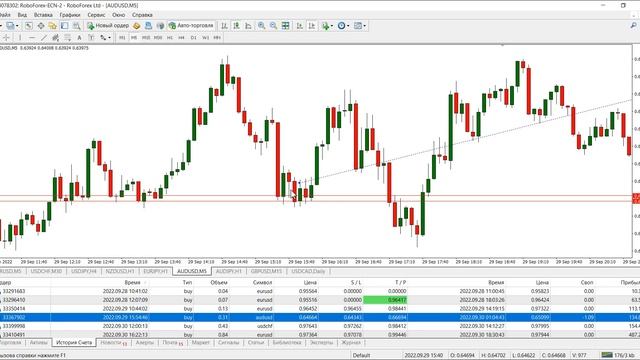Image resolution: width=640 pixels, height=360 pixels.
Task: Select order row 33291683
Action: 320,291
